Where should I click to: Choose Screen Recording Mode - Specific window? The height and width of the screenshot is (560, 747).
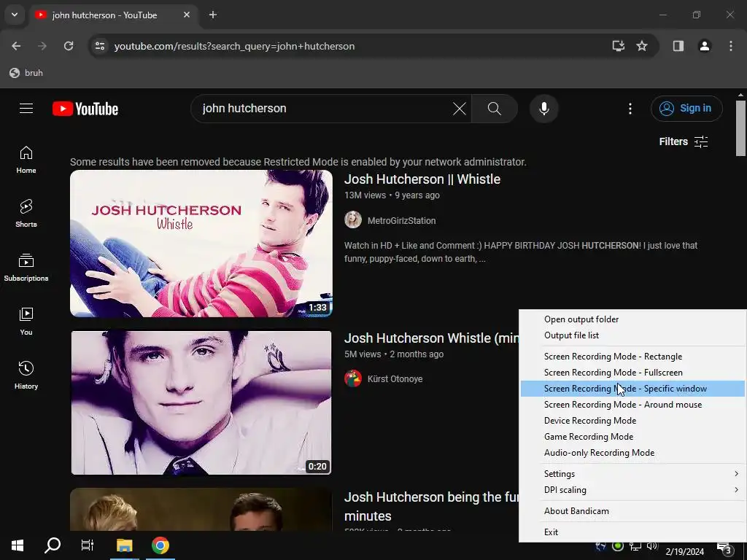(632, 389)
